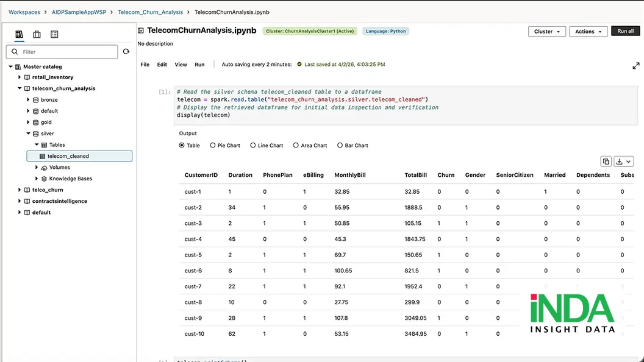Select the Area Chart radio option

tap(296, 145)
